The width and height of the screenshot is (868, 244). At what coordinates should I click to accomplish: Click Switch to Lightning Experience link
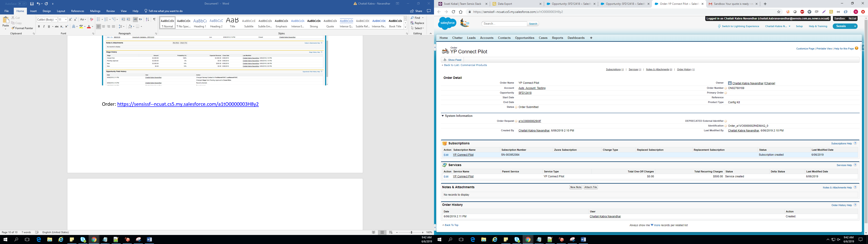click(x=738, y=26)
